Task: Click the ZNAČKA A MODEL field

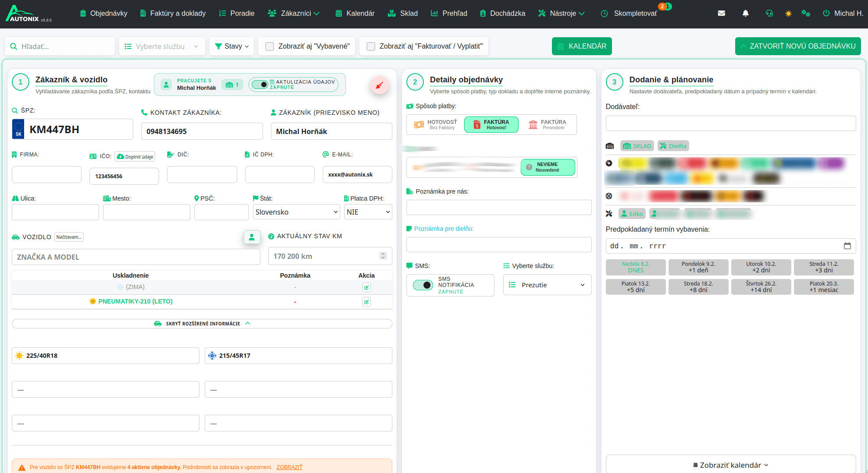Action: tap(136, 257)
